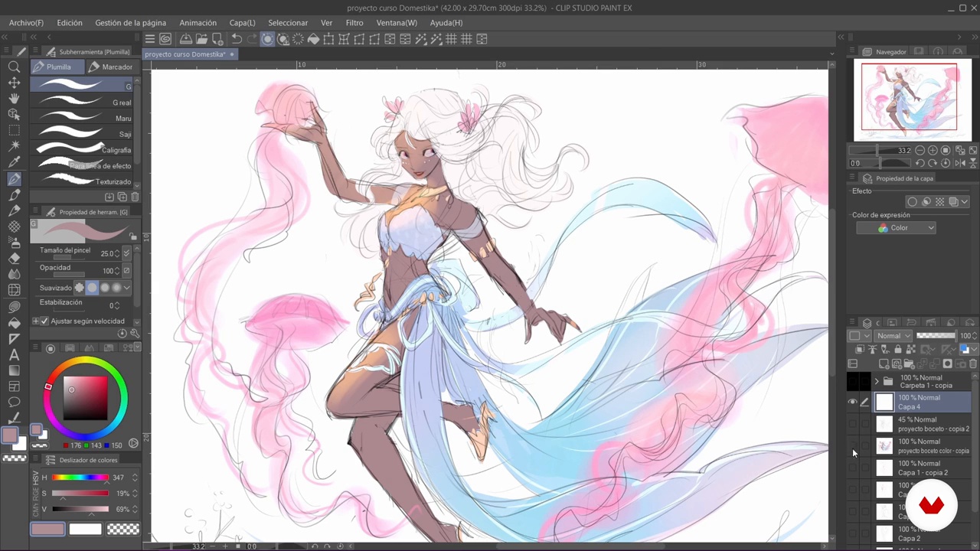Toggle visibility of proyecto boceto - copia 2 layer
This screenshot has width=980, height=551.
click(853, 424)
